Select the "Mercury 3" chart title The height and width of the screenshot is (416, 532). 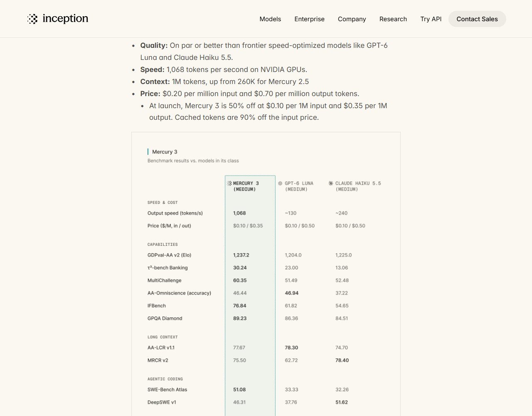tap(165, 152)
